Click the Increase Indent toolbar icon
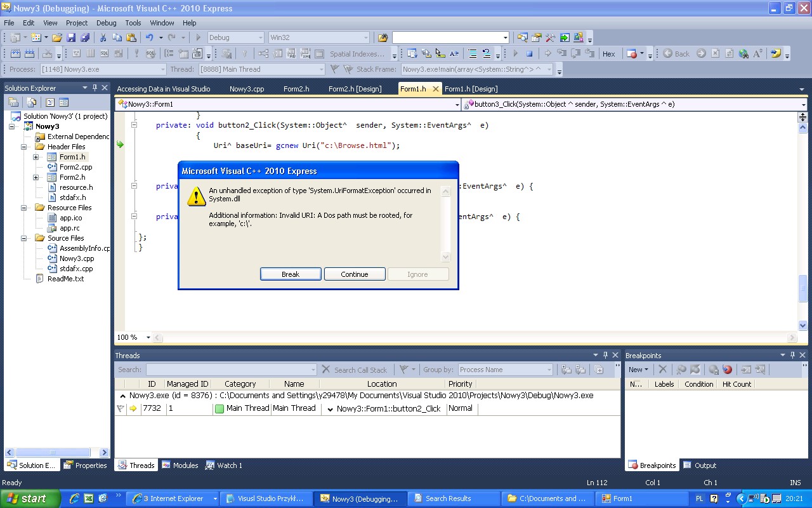Screen dimensions: 812x508 473,54
